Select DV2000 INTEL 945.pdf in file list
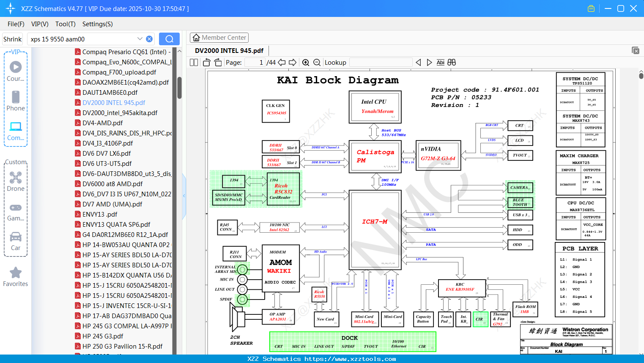644x363 pixels. (x=110, y=102)
